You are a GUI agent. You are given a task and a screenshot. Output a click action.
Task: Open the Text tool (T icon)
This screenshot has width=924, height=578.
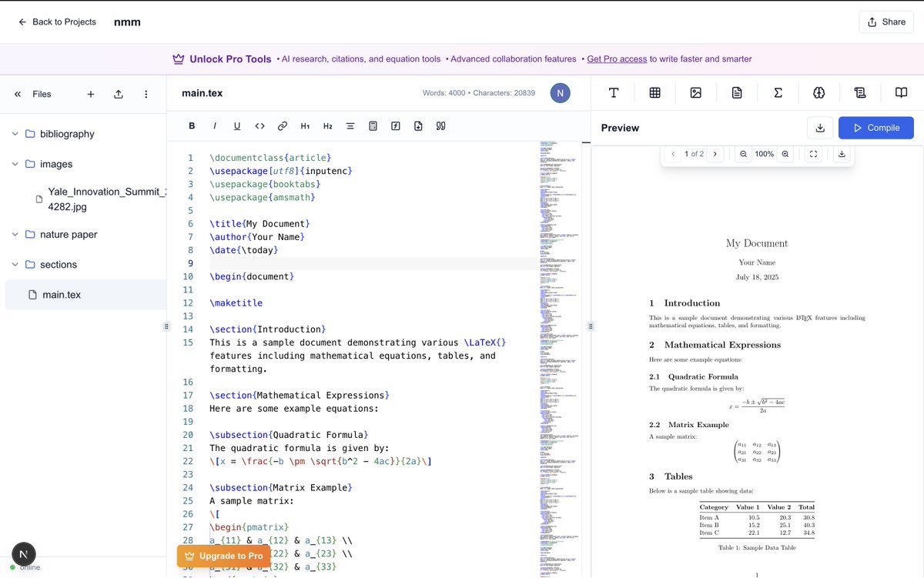tap(614, 93)
